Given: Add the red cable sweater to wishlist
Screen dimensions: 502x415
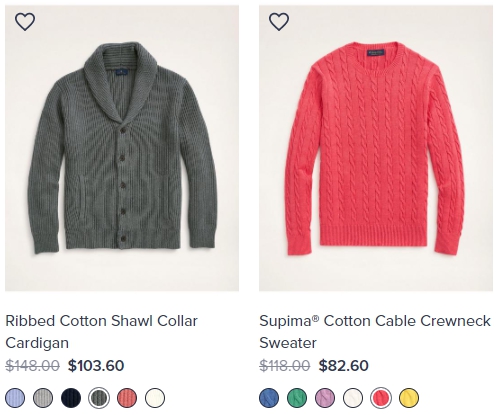Looking at the screenshot, I should coord(279,22).
